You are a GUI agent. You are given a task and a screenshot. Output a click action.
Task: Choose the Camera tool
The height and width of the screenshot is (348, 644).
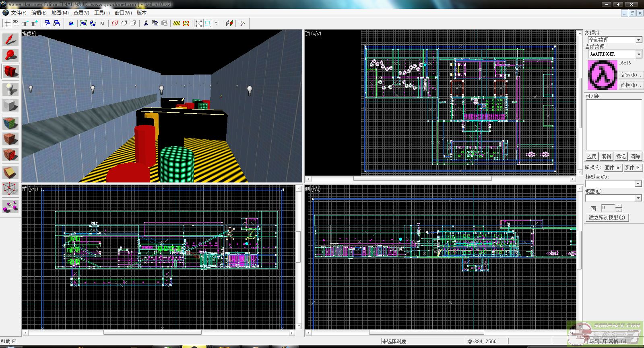(x=10, y=72)
